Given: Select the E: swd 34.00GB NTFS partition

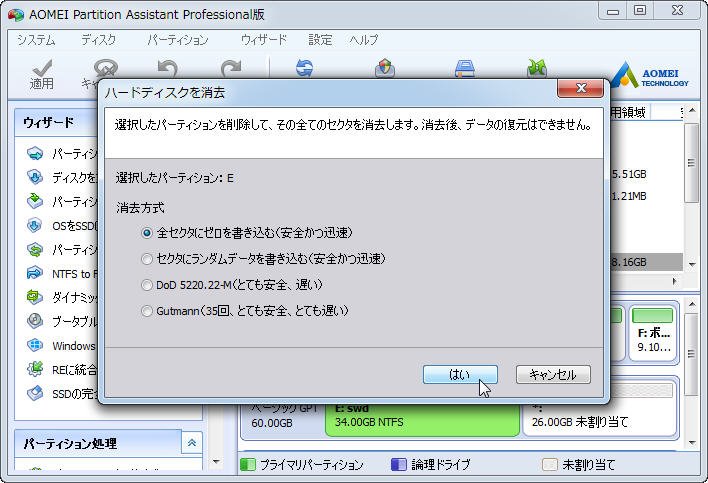Looking at the screenshot, I should tap(422, 419).
